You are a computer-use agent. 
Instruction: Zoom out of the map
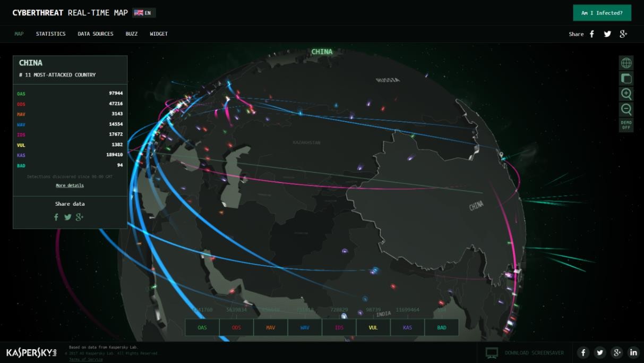(x=626, y=109)
